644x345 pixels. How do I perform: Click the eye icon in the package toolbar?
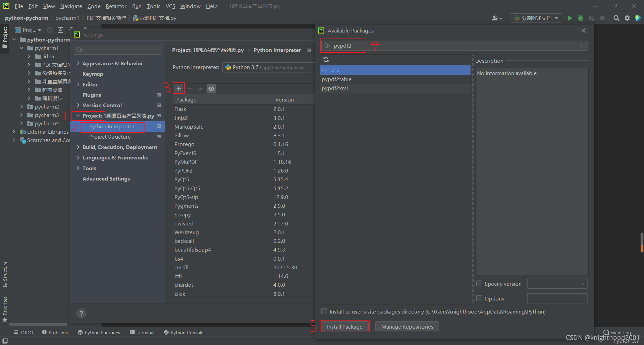tap(211, 88)
